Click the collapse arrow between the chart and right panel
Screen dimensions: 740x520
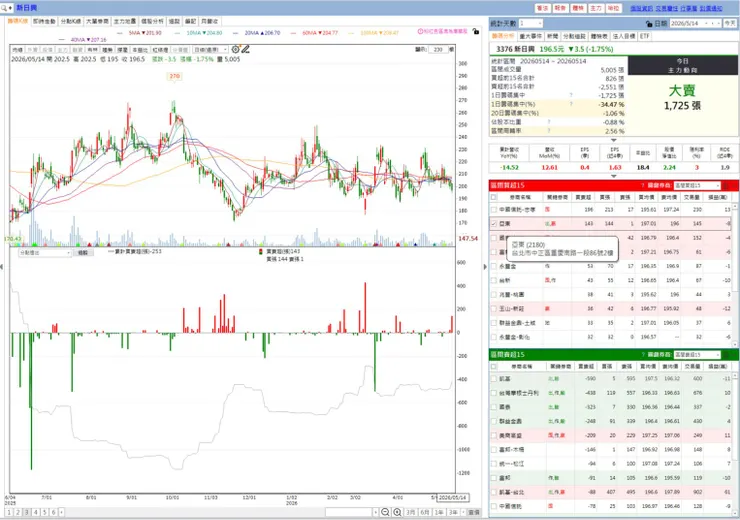485,267
